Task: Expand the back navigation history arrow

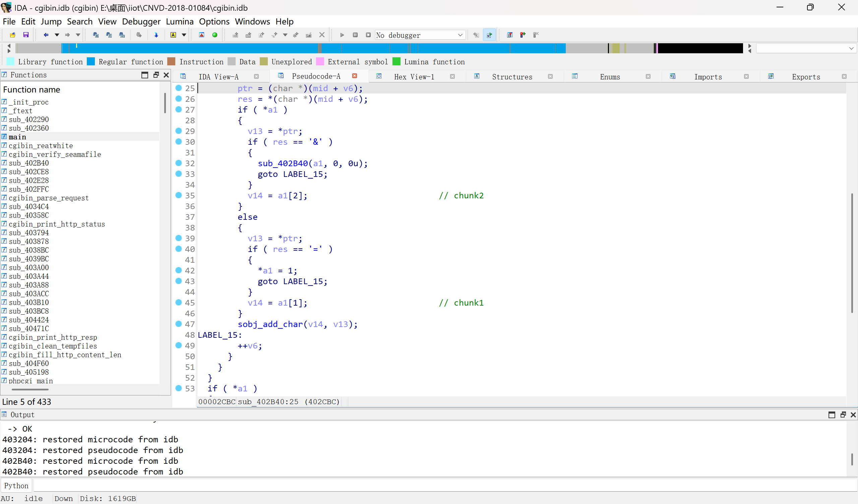Action: click(57, 35)
